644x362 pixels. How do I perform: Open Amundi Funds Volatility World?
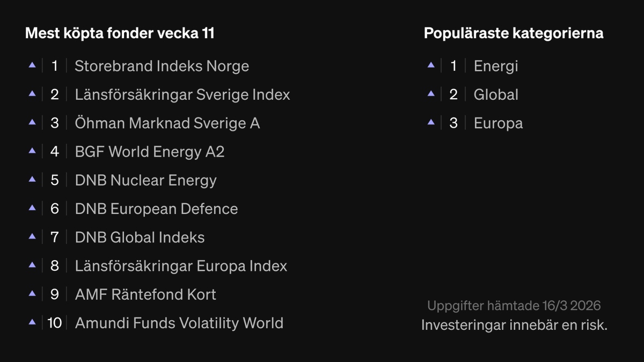[179, 323]
